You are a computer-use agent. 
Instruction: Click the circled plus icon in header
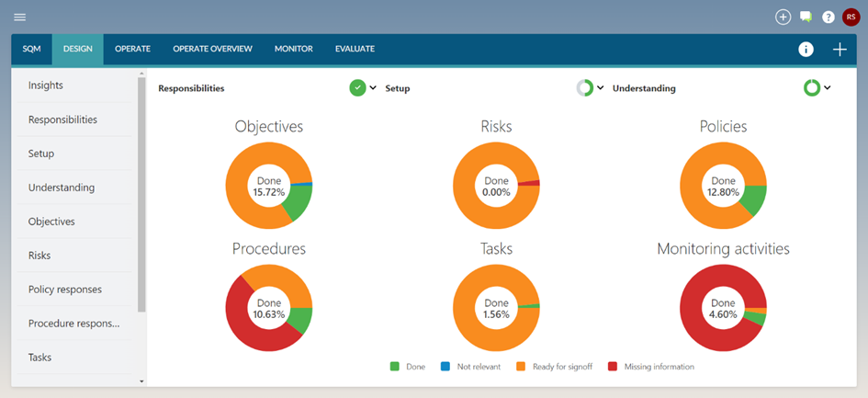pos(783,17)
